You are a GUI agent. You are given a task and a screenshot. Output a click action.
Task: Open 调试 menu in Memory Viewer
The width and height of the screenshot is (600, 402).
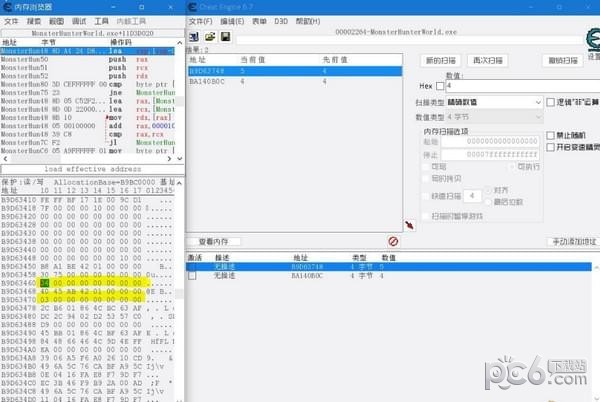pyautogui.click(x=79, y=21)
